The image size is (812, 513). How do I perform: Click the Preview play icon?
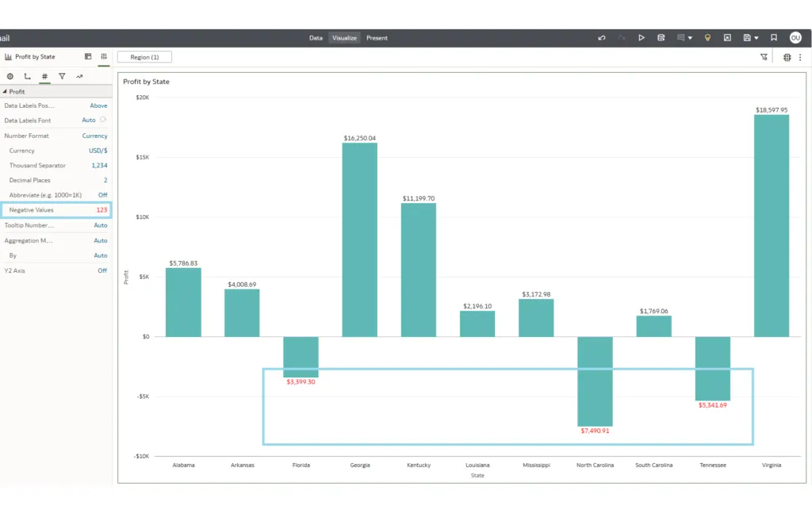[x=642, y=37]
